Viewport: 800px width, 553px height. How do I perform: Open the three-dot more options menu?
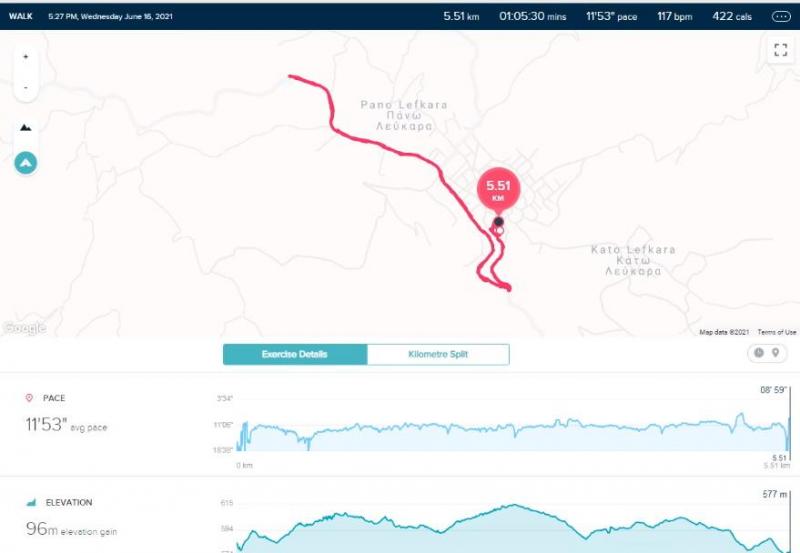(x=780, y=16)
